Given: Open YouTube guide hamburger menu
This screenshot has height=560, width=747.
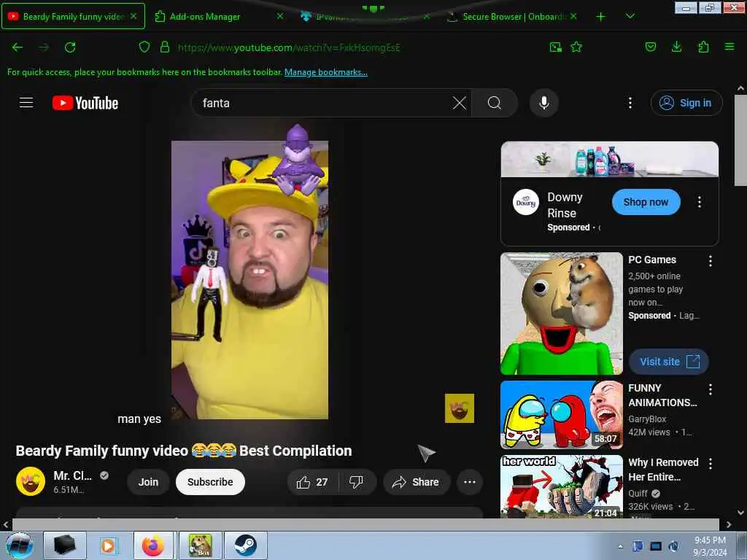Looking at the screenshot, I should click(26, 102).
